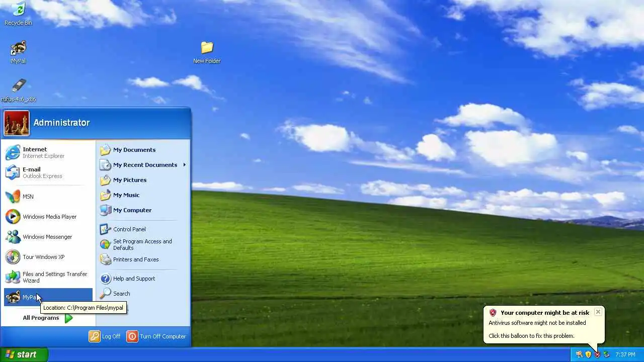The image size is (644, 362).
Task: Click Turn Off Computer button
Action: (x=156, y=336)
